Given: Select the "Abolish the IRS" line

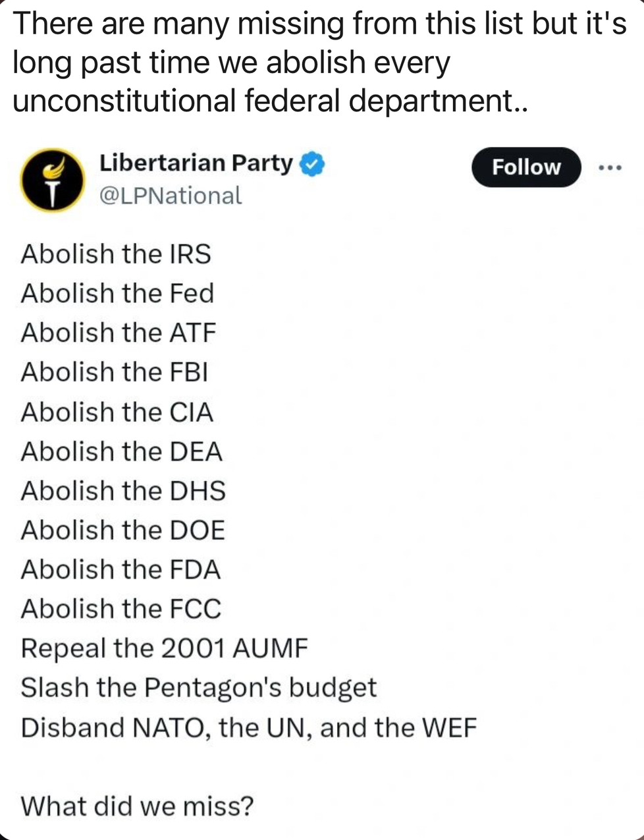Looking at the screenshot, I should click(x=116, y=254).
